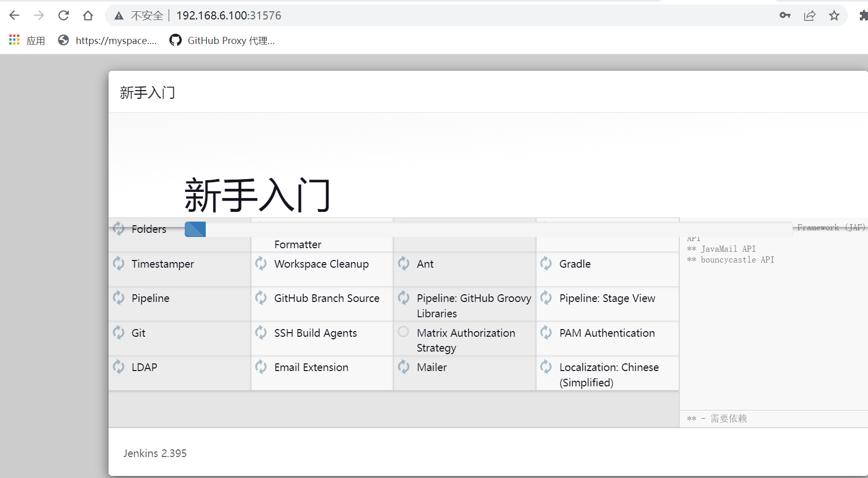The image size is (868, 478).
Task: Click Localization: Chinese (Simplified) spinner icon
Action: click(x=546, y=367)
